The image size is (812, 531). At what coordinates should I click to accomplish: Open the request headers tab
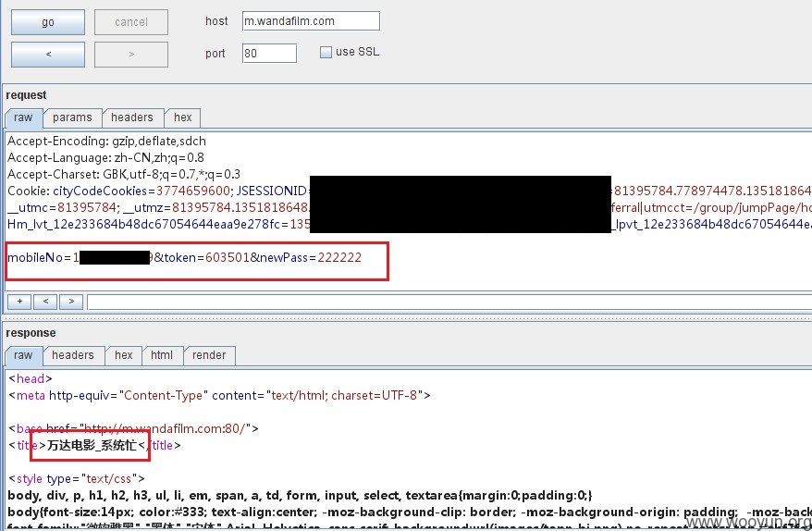(x=132, y=117)
